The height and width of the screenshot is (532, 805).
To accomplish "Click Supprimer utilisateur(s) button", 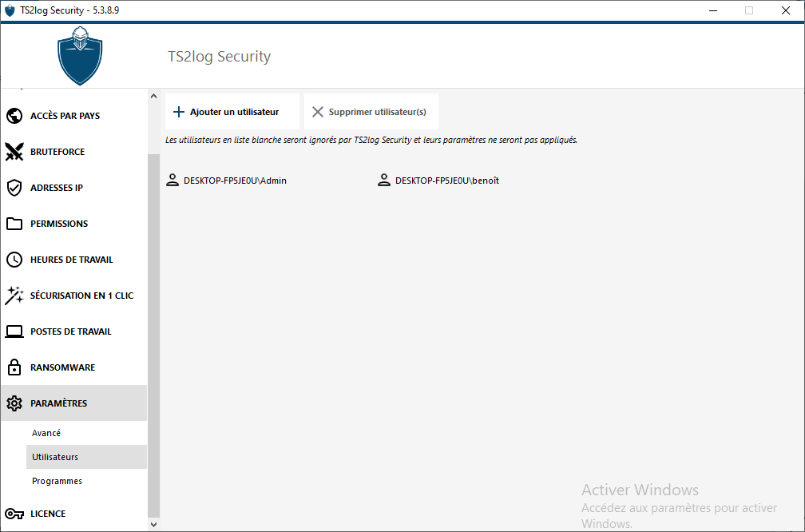I will point(371,112).
